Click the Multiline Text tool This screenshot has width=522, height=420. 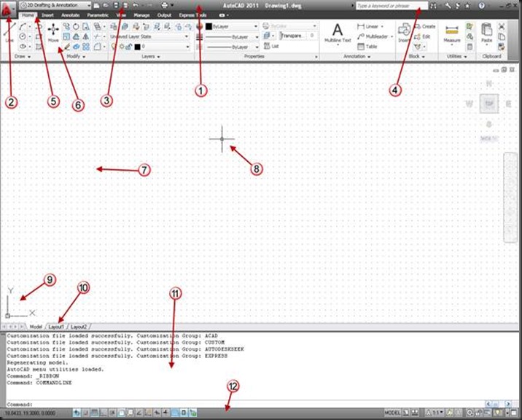(338, 33)
